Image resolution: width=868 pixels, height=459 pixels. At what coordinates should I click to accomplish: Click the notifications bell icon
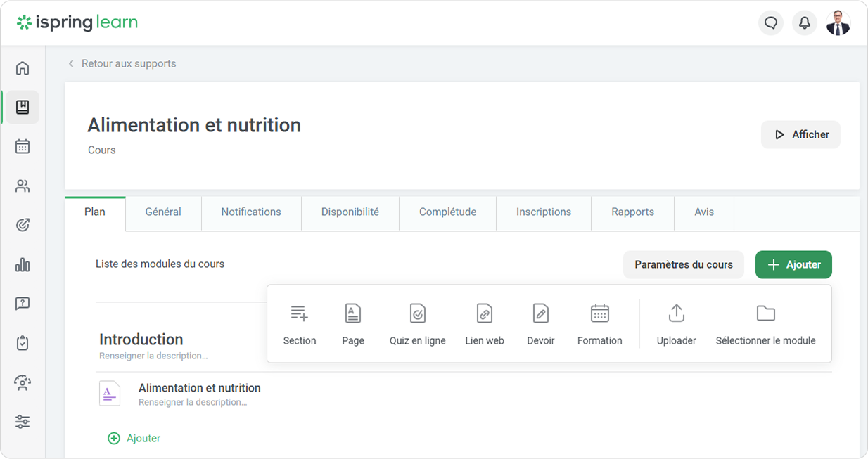click(805, 23)
